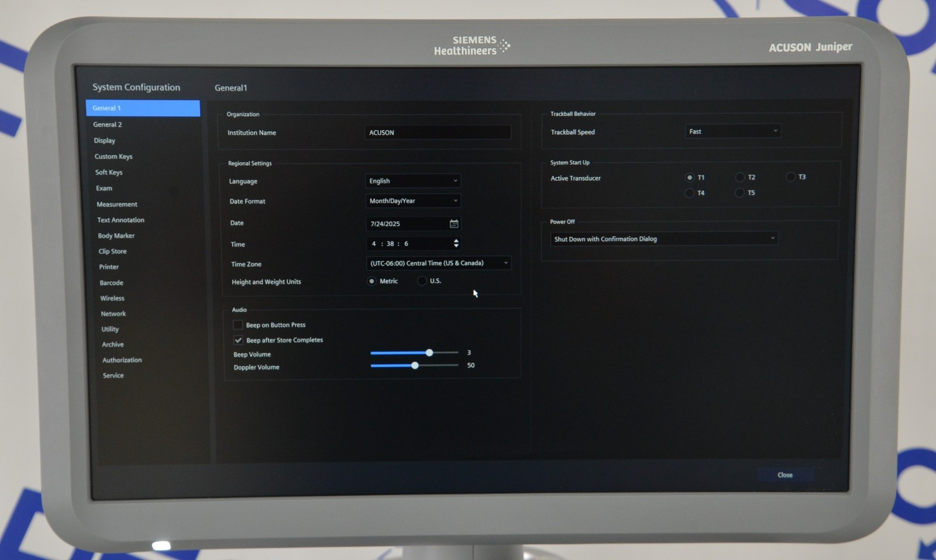The image size is (936, 560).
Task: Open Authorization settings
Action: click(x=122, y=361)
